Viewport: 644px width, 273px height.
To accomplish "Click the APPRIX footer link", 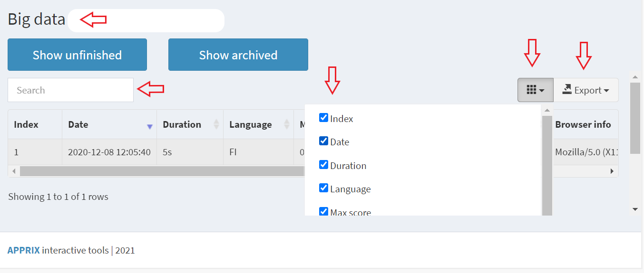I will [x=24, y=250].
